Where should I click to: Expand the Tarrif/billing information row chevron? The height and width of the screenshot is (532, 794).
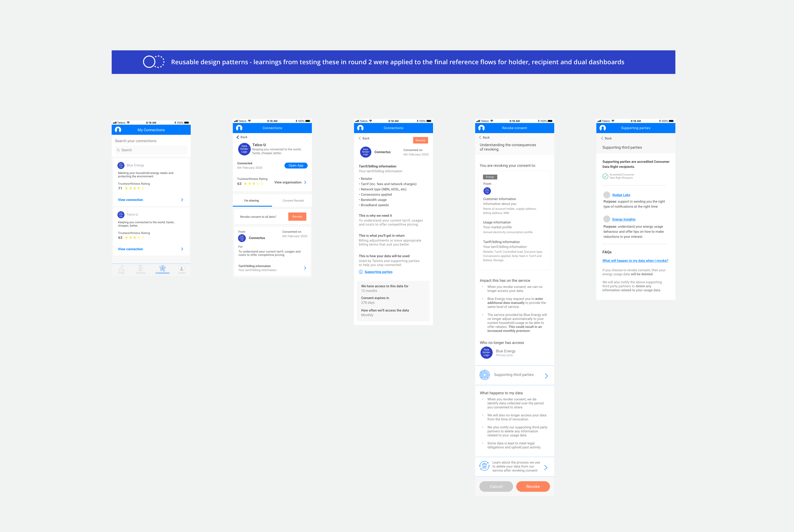(305, 268)
